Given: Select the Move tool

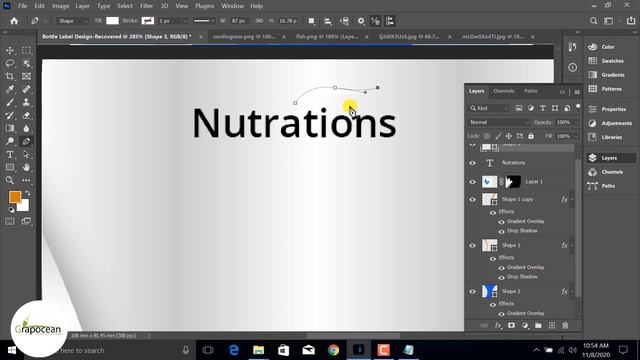Looking at the screenshot, I should coord(10,50).
